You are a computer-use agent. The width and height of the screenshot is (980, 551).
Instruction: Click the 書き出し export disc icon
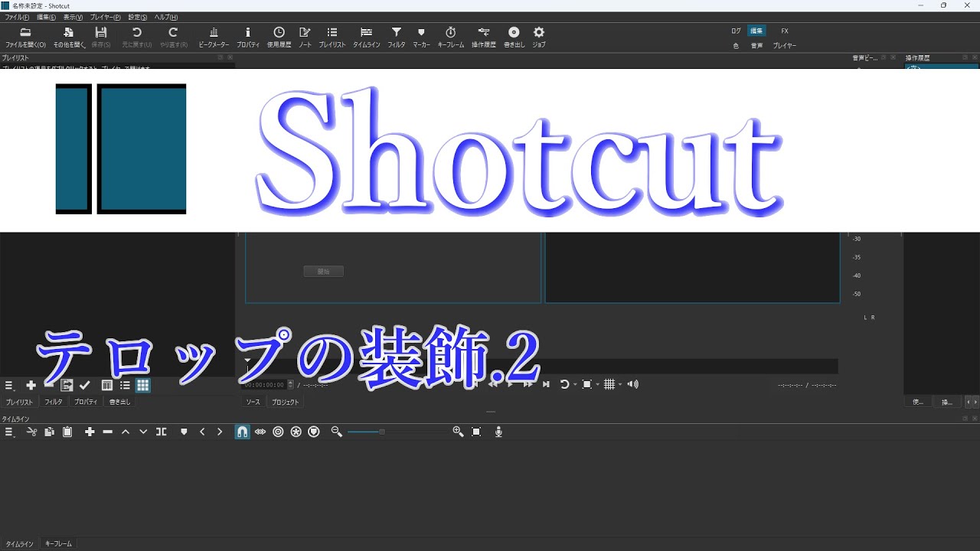[514, 37]
